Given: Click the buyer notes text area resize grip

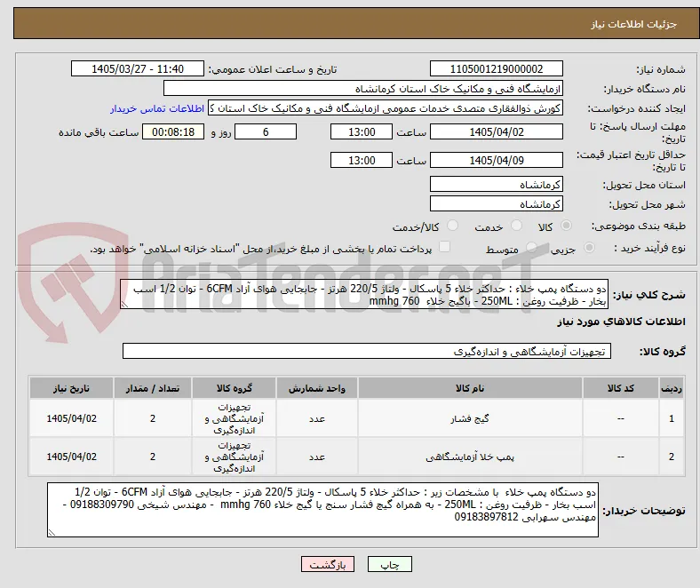Looking at the screenshot, I should (x=52, y=532).
